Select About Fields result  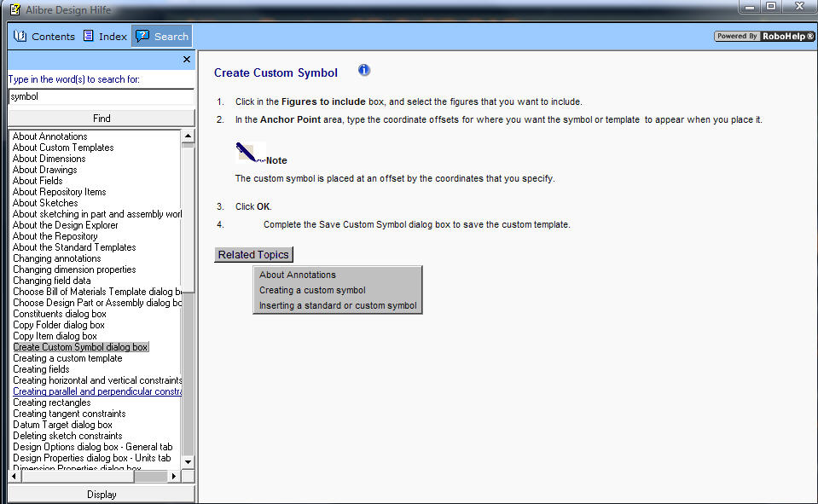[38, 181]
